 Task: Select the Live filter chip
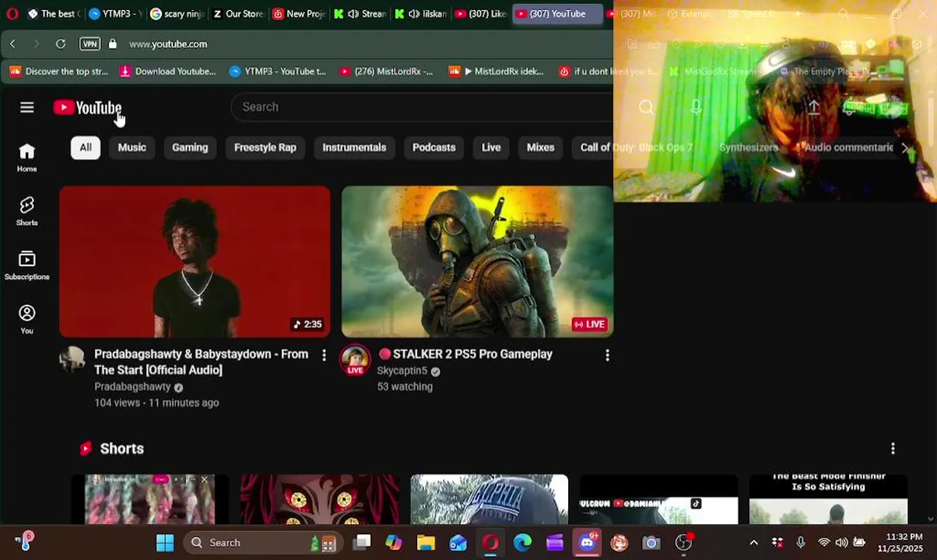pyautogui.click(x=491, y=147)
